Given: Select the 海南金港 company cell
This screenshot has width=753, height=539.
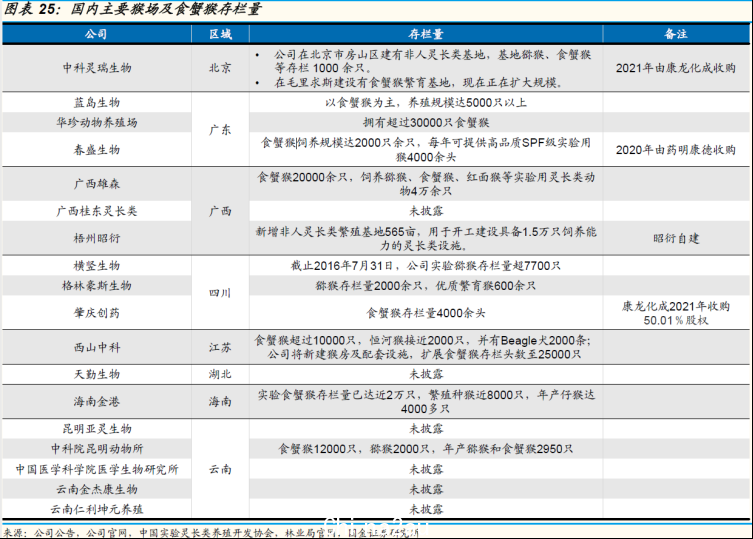Looking at the screenshot, I should 97,401.
